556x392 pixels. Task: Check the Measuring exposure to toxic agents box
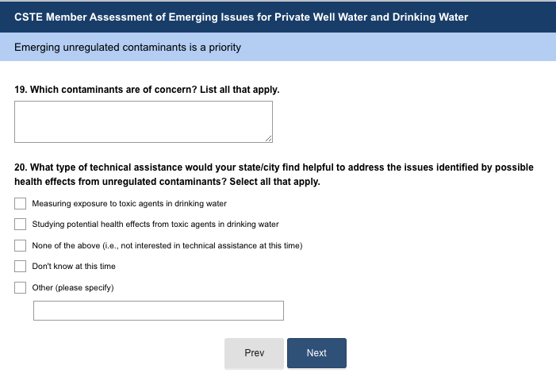pos(21,204)
